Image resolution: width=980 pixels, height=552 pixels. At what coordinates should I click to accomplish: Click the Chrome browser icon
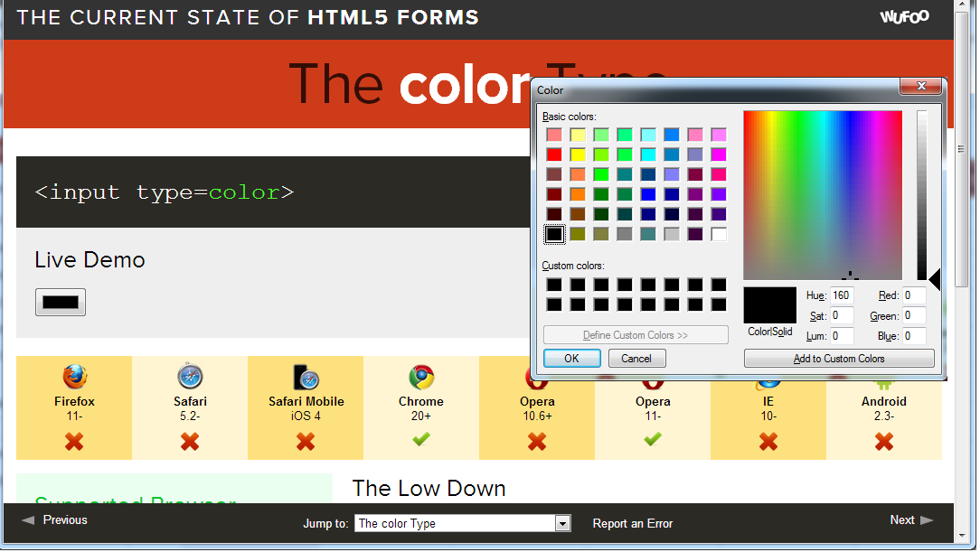tap(421, 377)
